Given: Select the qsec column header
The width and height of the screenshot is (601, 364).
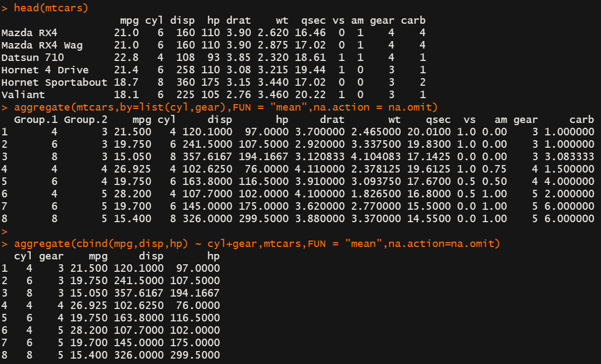Looking at the screenshot, I should coord(315,20).
